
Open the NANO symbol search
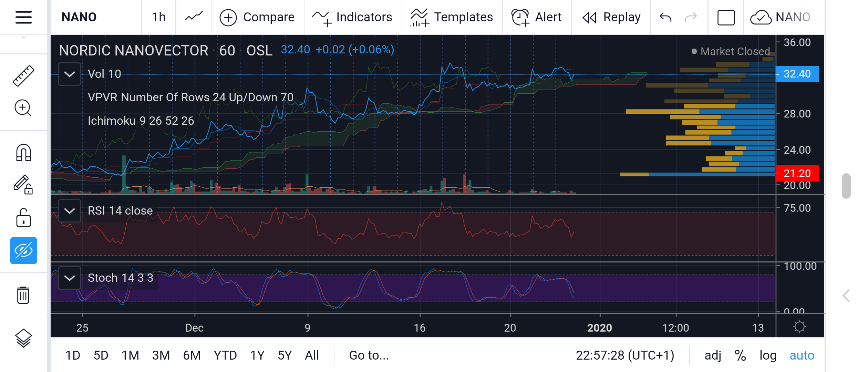coord(79,17)
